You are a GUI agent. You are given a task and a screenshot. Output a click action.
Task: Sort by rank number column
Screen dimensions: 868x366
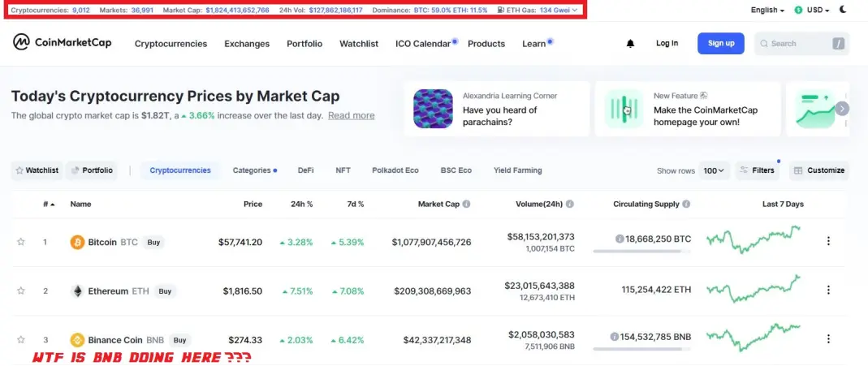[49, 204]
